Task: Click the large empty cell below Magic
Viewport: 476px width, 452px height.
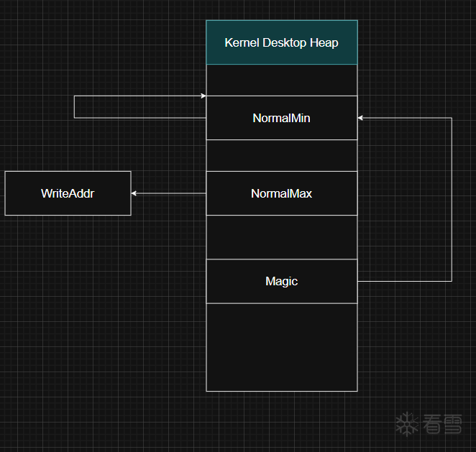Action: [x=281, y=347]
